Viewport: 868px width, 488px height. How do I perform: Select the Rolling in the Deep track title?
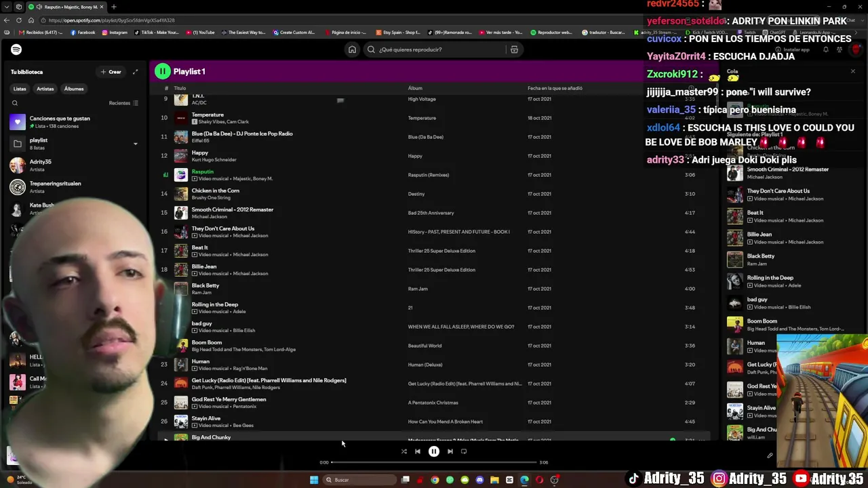(x=215, y=304)
